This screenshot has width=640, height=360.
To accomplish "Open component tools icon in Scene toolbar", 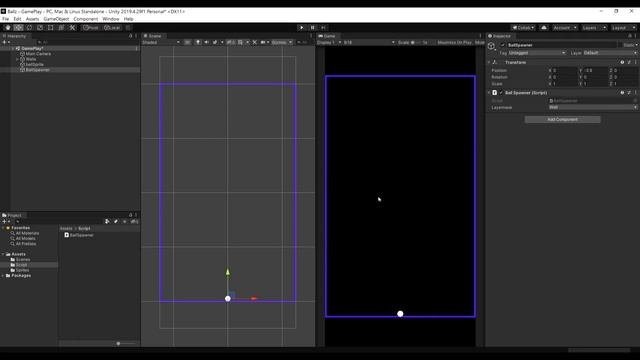I will tap(255, 42).
